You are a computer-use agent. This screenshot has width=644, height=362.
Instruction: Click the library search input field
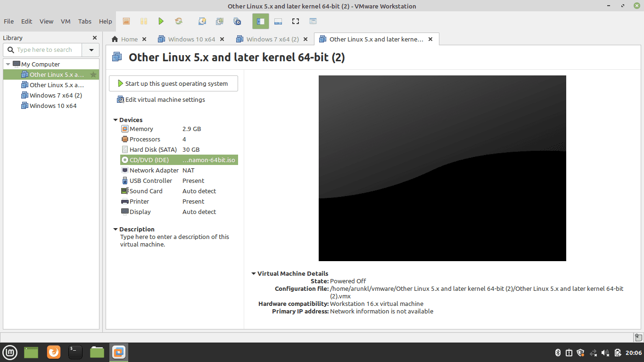(x=43, y=49)
